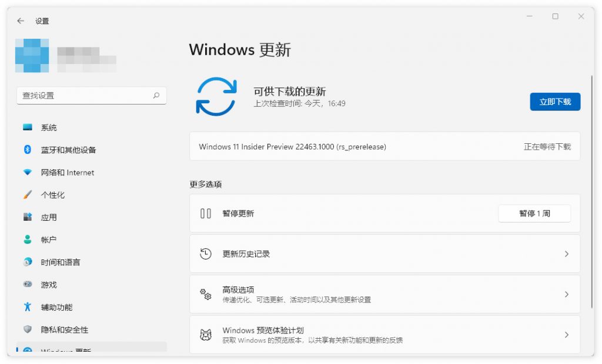Click the 立即下载 button
The width and height of the screenshot is (602, 364).
[555, 102]
